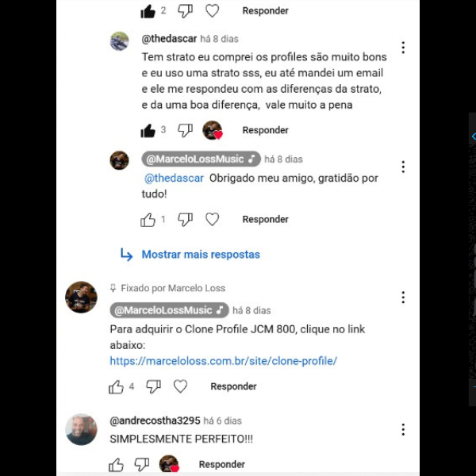Toggle creator heart on pinned JCM 800 comment
This screenshot has width=476, height=476.
pos(180,386)
